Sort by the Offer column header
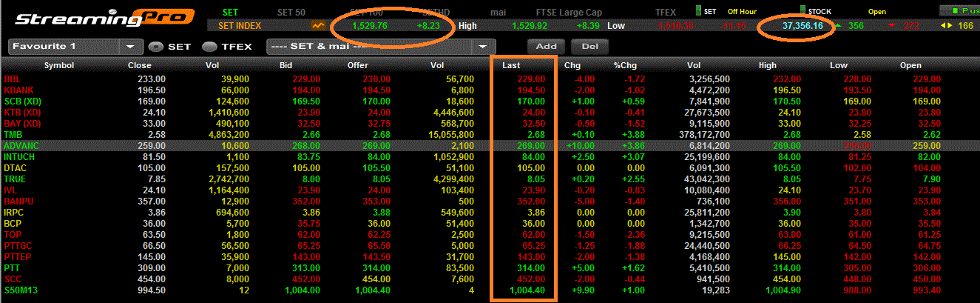 (358, 65)
